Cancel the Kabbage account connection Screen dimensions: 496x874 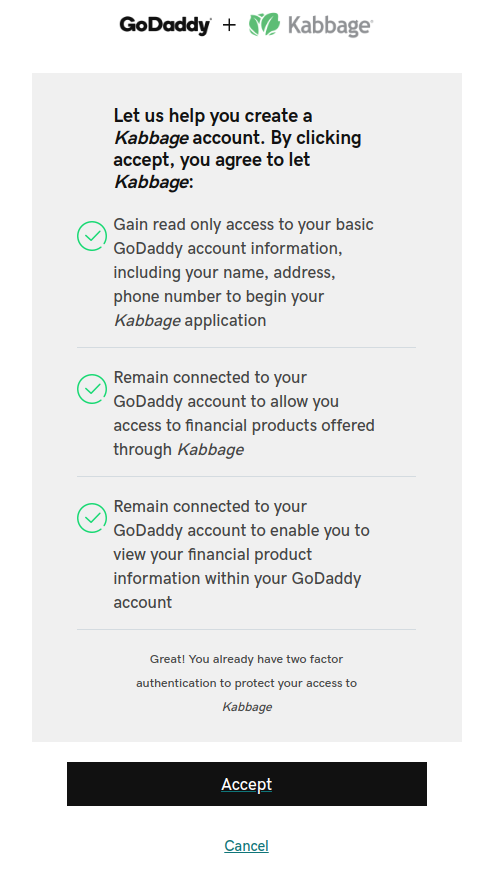[x=246, y=846]
